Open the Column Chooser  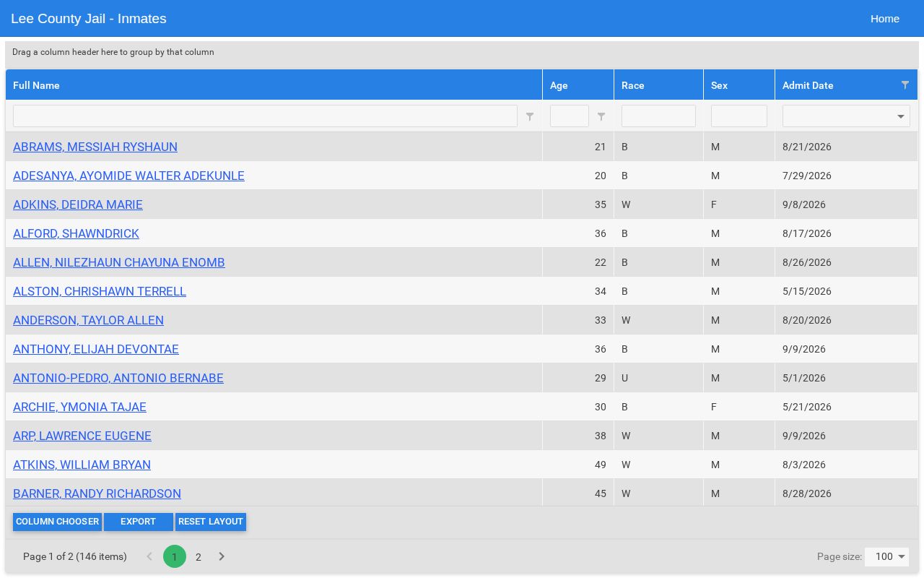57,522
